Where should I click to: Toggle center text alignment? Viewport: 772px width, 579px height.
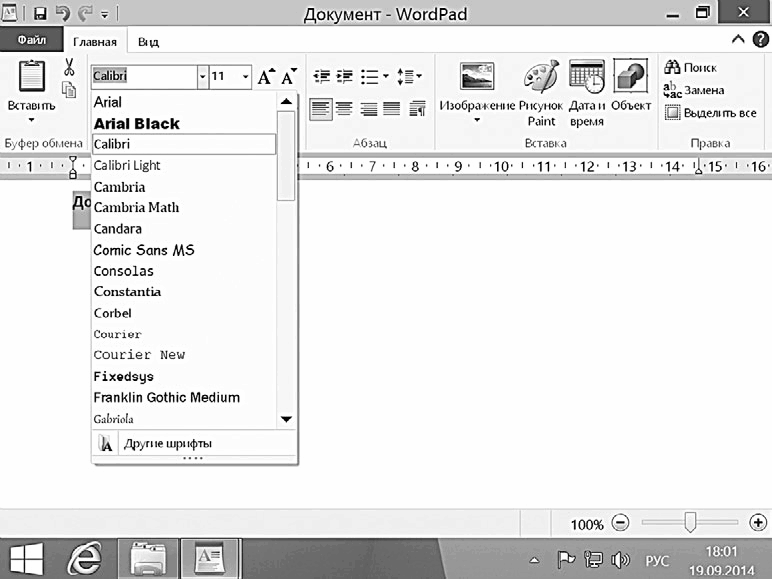pos(344,108)
